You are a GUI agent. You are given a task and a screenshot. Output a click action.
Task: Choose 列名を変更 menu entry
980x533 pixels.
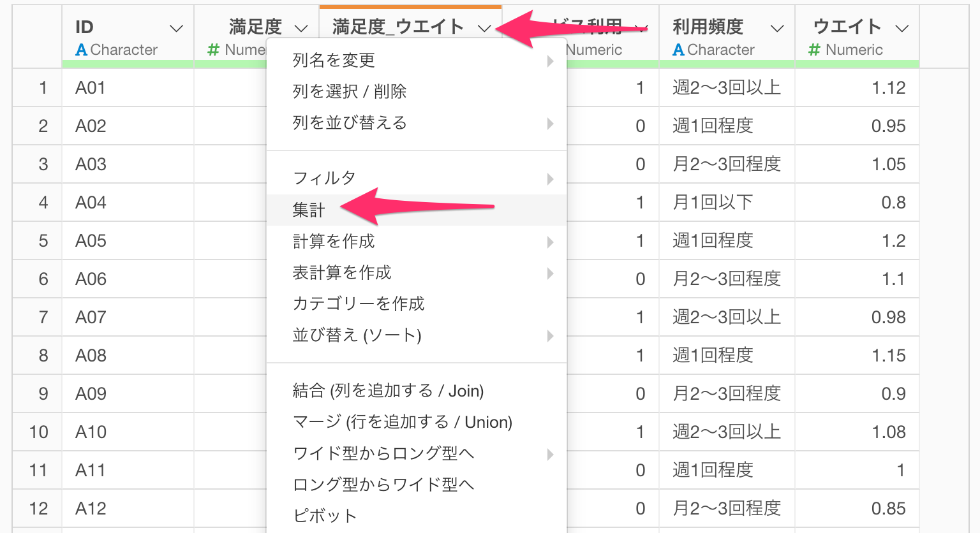pyautogui.click(x=334, y=61)
